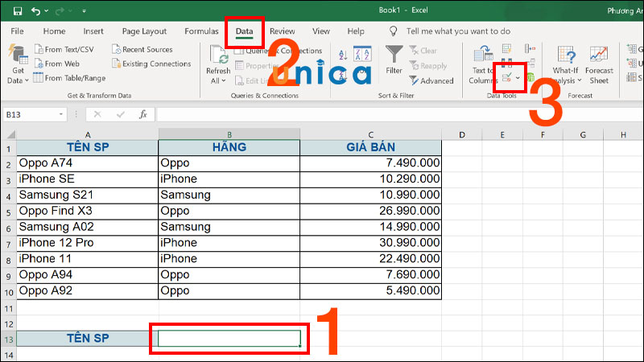Open the Sort dialog icon
This screenshot has width=644, height=362.
pos(362,54)
